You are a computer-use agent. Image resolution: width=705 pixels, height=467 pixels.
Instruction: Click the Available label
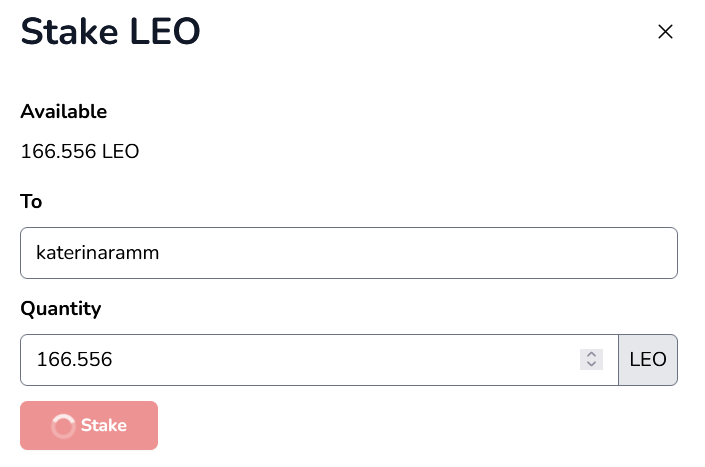coord(64,111)
